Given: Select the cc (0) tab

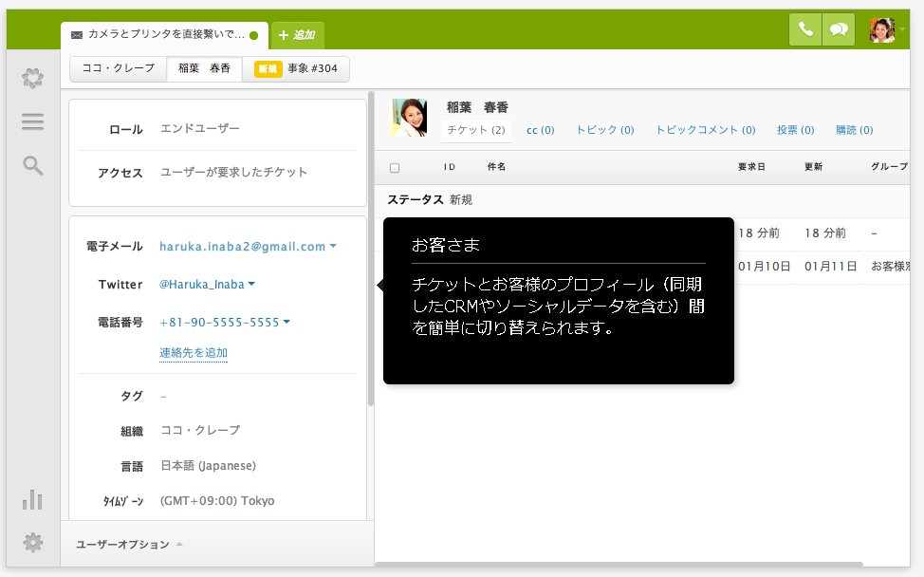Looking at the screenshot, I should [x=541, y=130].
